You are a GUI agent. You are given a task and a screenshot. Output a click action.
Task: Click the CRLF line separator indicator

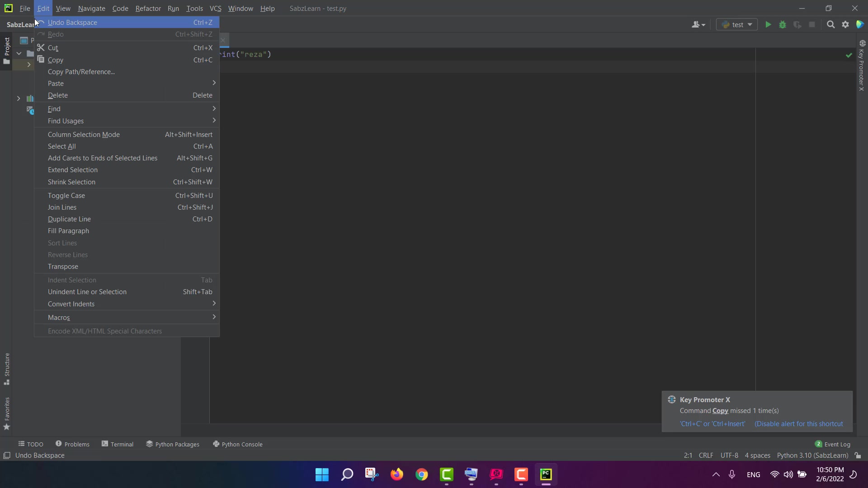706,455
